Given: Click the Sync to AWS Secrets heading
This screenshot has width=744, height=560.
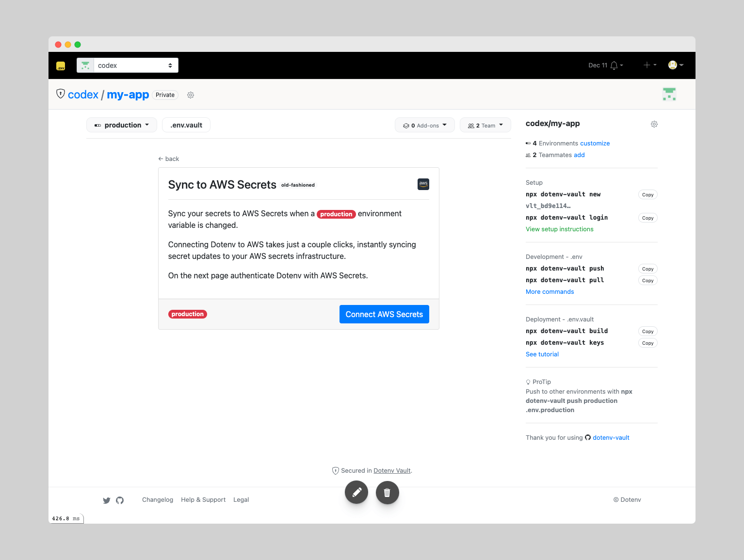Looking at the screenshot, I should click(x=222, y=185).
